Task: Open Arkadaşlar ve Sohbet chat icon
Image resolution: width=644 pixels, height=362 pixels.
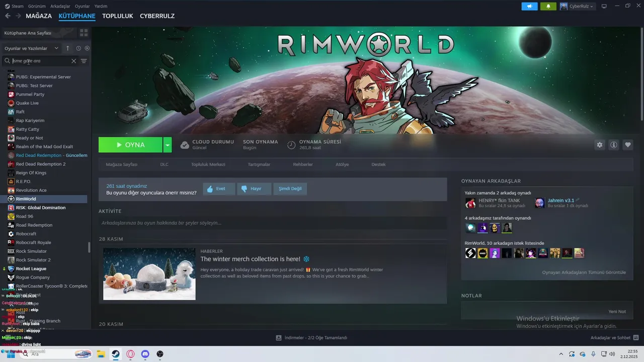Action: pos(636,338)
